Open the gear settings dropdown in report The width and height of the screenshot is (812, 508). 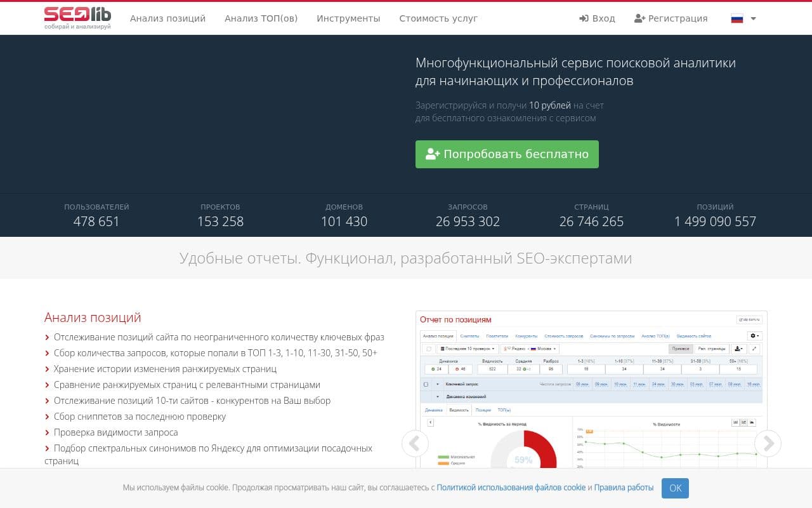point(754,335)
